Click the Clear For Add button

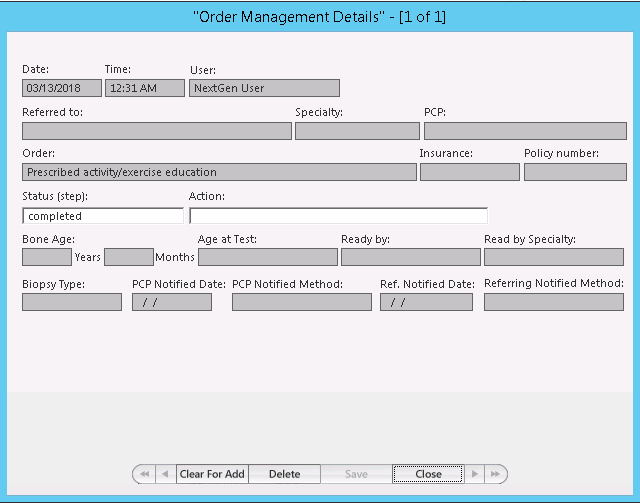point(212,474)
